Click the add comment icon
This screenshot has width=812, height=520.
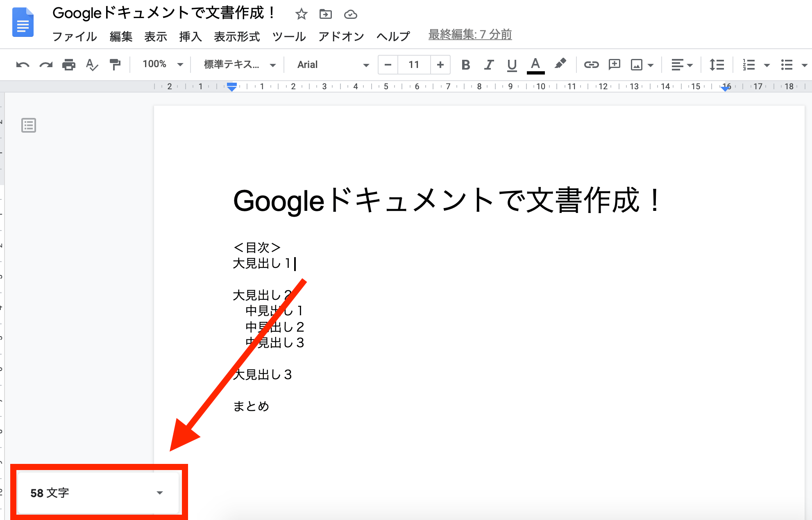pyautogui.click(x=614, y=65)
